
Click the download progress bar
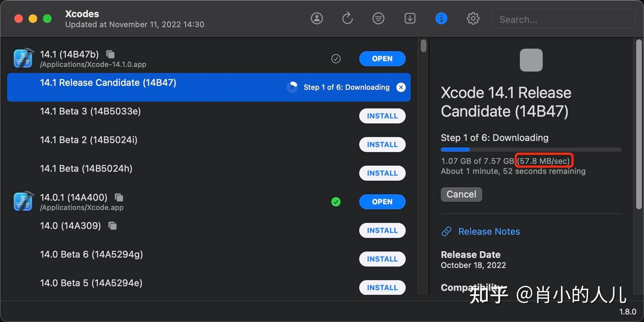(531, 150)
